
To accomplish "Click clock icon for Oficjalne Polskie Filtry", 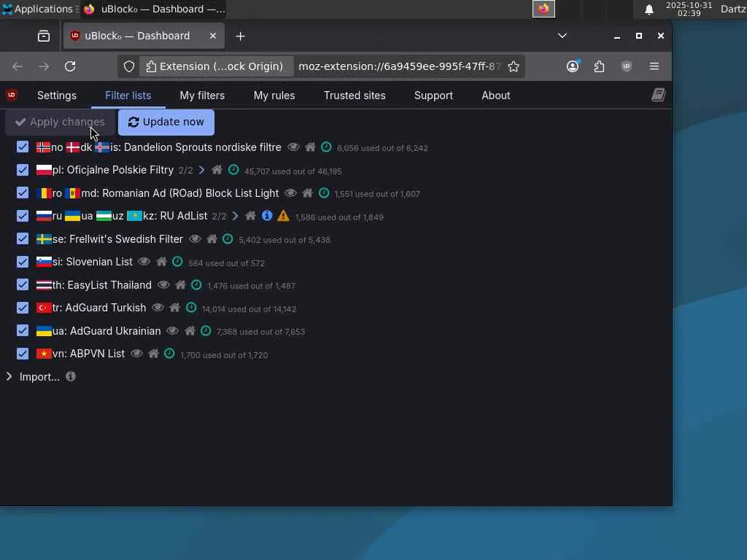I will coord(233,170).
